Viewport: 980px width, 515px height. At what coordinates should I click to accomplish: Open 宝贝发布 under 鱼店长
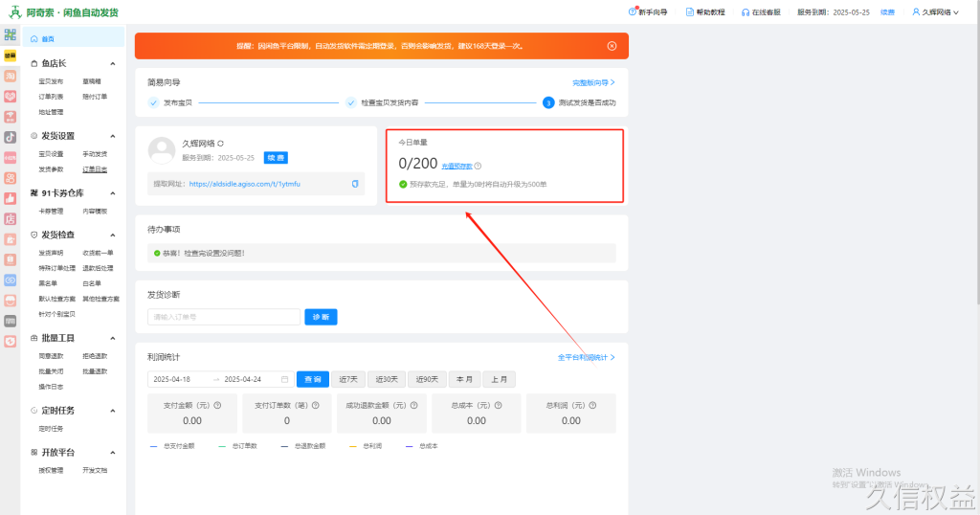tap(51, 81)
